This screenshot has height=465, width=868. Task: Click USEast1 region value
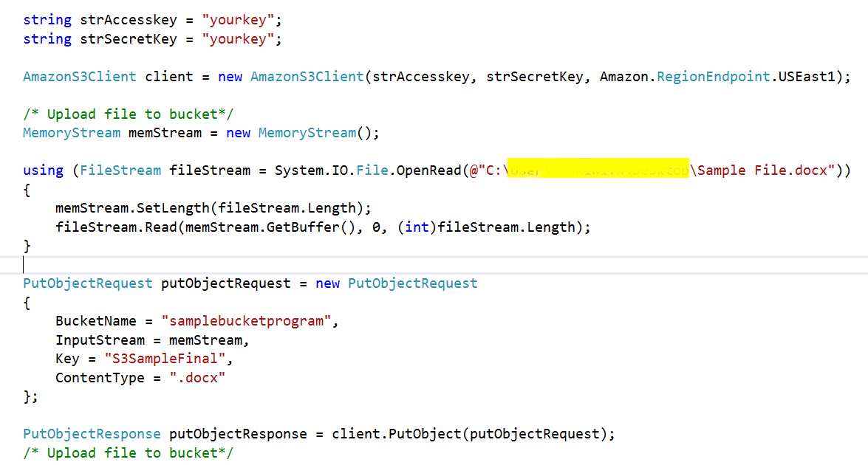(x=806, y=77)
